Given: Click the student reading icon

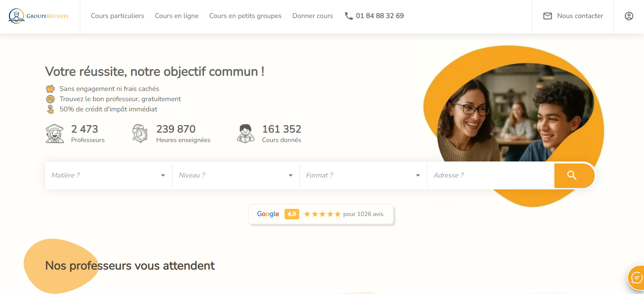Looking at the screenshot, I should click(x=246, y=134).
